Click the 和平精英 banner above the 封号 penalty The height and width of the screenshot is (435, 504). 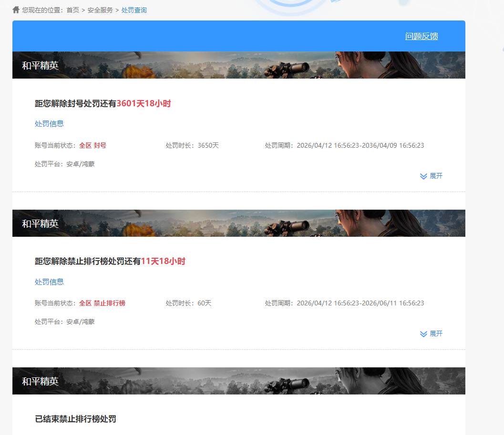pyautogui.click(x=239, y=65)
